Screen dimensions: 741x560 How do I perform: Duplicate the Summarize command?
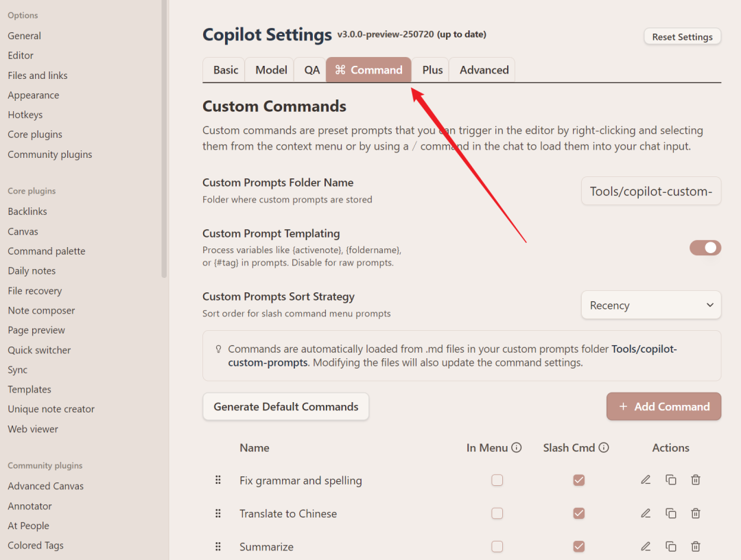coord(670,546)
